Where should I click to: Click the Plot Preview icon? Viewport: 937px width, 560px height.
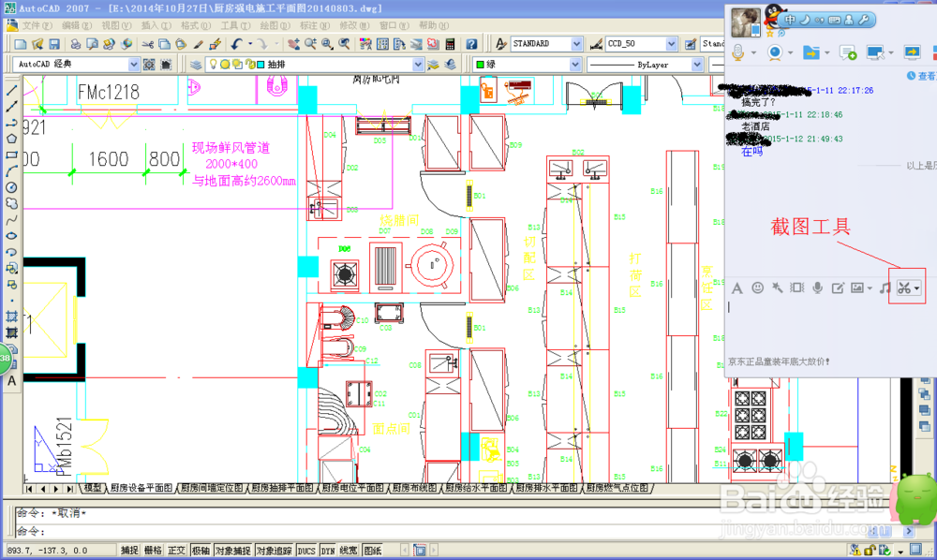tap(92, 44)
